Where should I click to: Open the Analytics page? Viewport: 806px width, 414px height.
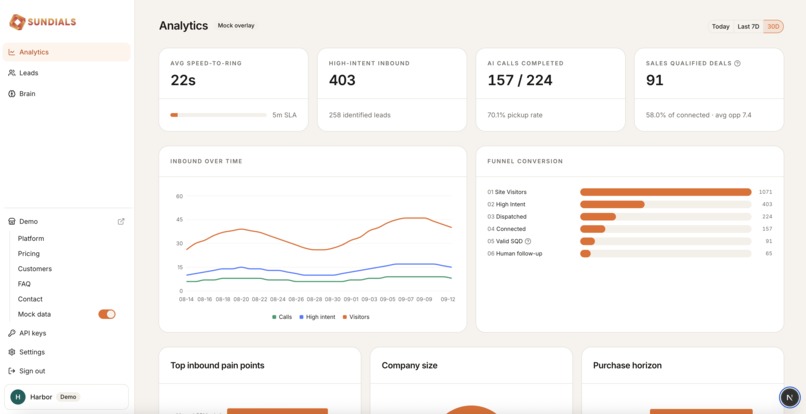pyautogui.click(x=67, y=52)
